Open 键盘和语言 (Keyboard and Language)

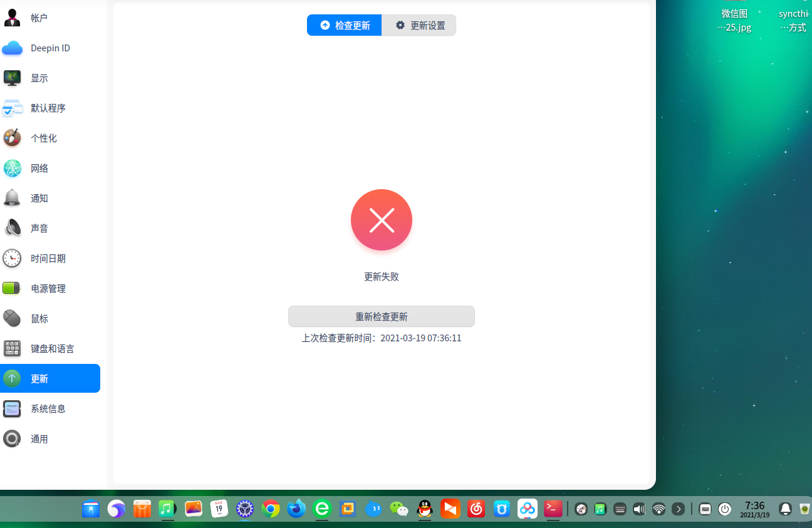point(50,349)
